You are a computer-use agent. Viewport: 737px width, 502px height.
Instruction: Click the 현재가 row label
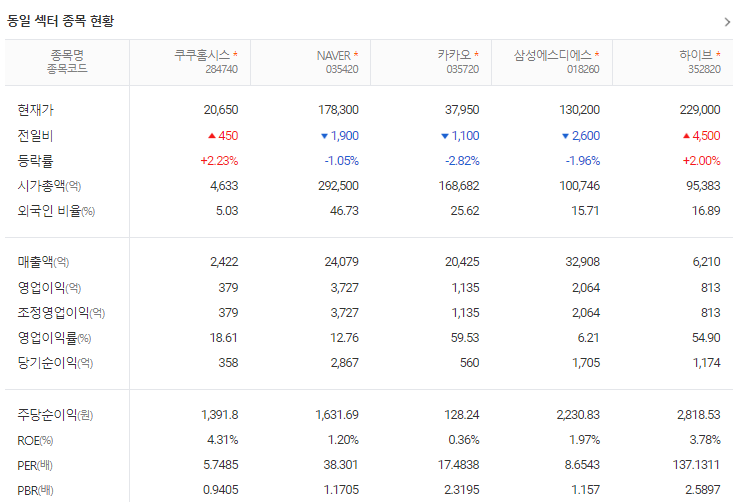click(35, 110)
